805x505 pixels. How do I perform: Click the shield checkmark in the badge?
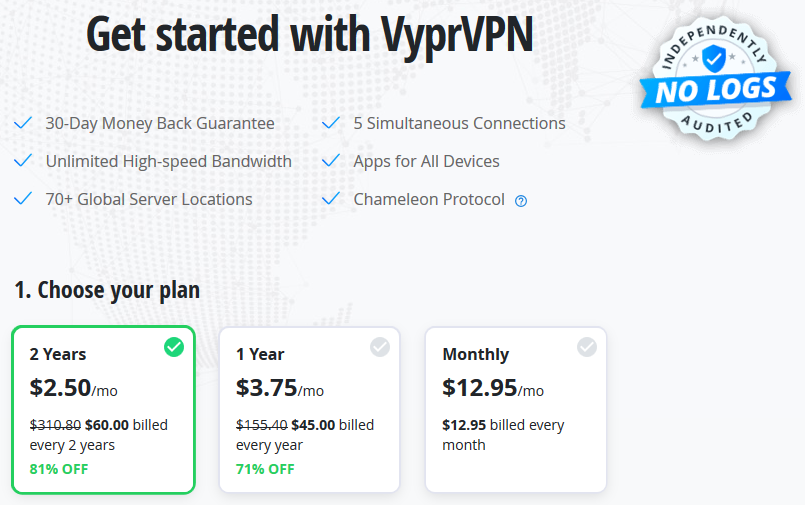714,58
